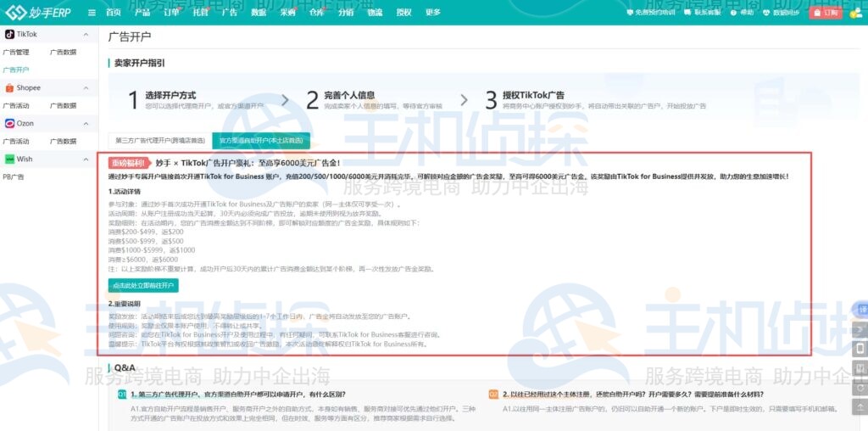Click the 1.活动详情 heading
This screenshot has height=431, width=868.
[125, 192]
